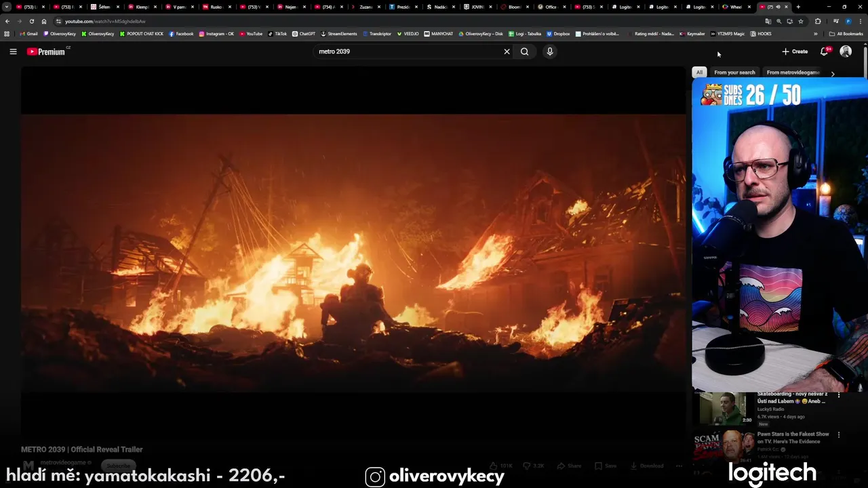The height and width of the screenshot is (488, 868).
Task: Open the YouTube account avatar menu
Action: [x=846, y=52]
